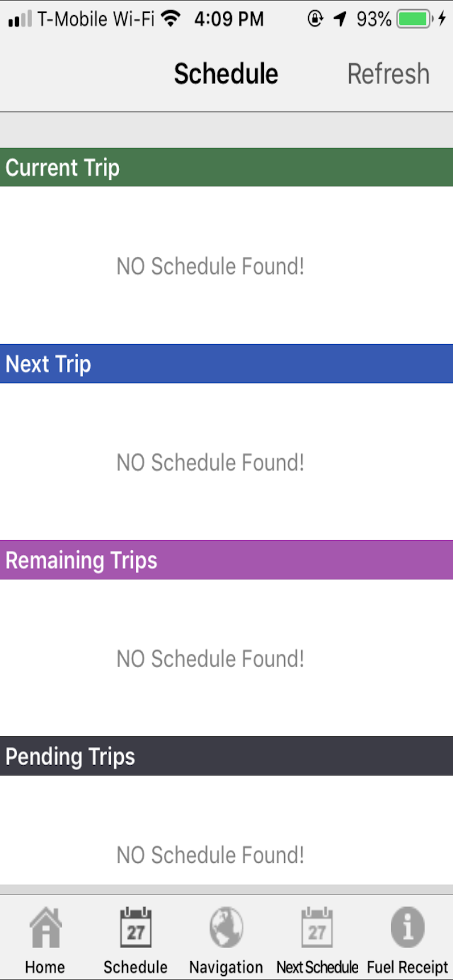The width and height of the screenshot is (453, 980).
Task: Tap the Schedule title in navigation bar
Action: pos(226,73)
